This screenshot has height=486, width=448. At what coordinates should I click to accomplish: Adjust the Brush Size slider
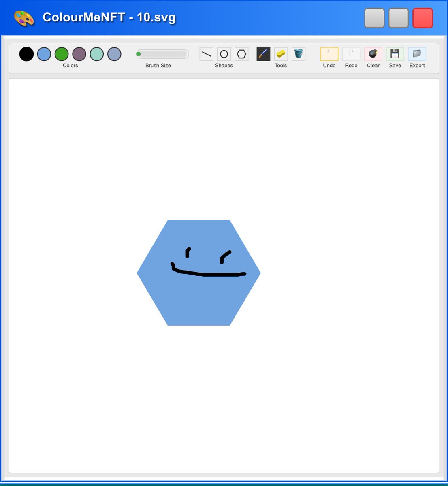[x=162, y=54]
